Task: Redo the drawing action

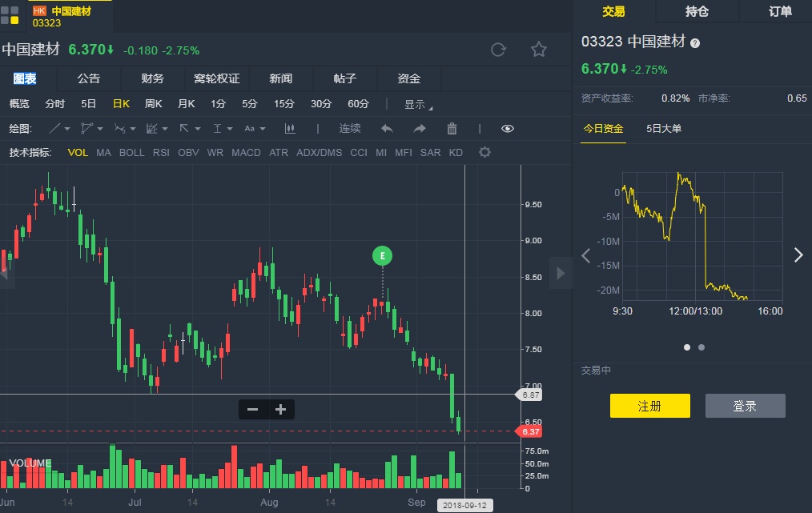Action: pyautogui.click(x=420, y=128)
